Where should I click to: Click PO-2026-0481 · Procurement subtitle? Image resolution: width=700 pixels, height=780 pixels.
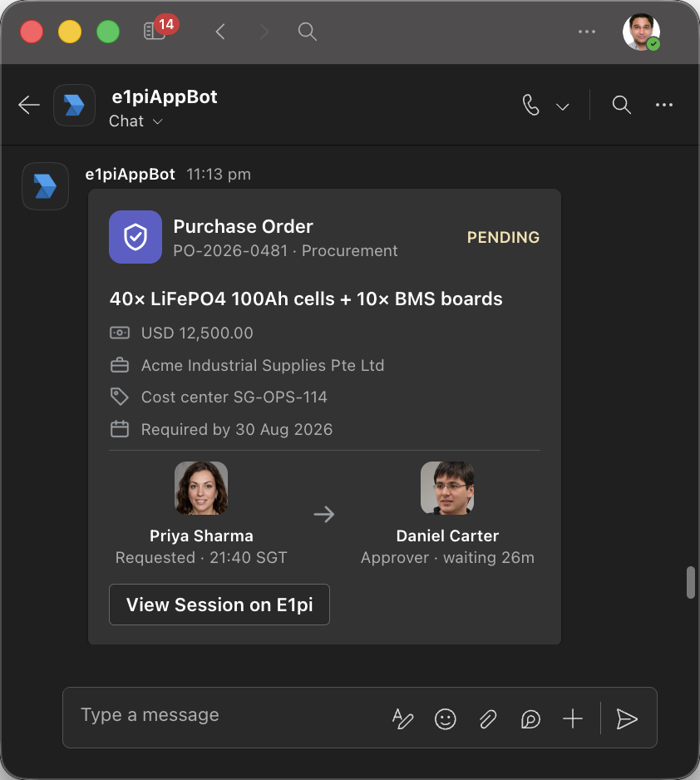coord(285,251)
